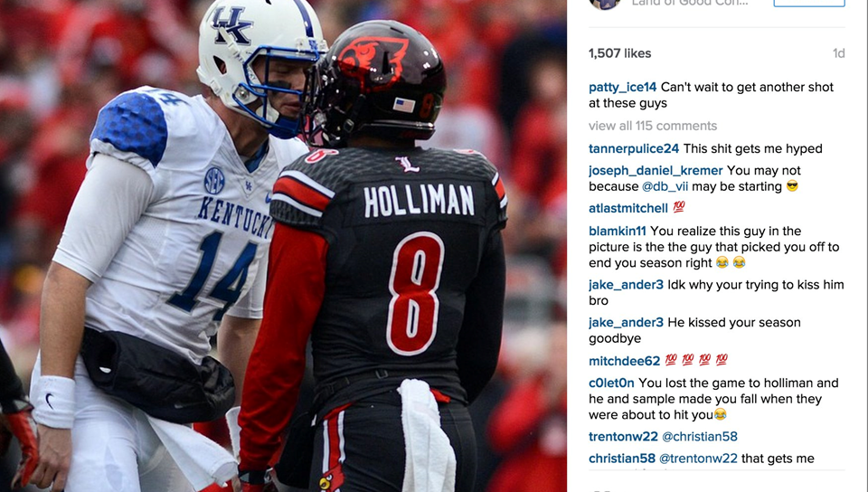Open atlastmitchell's profile
The height and width of the screenshot is (492, 868).
click(627, 208)
